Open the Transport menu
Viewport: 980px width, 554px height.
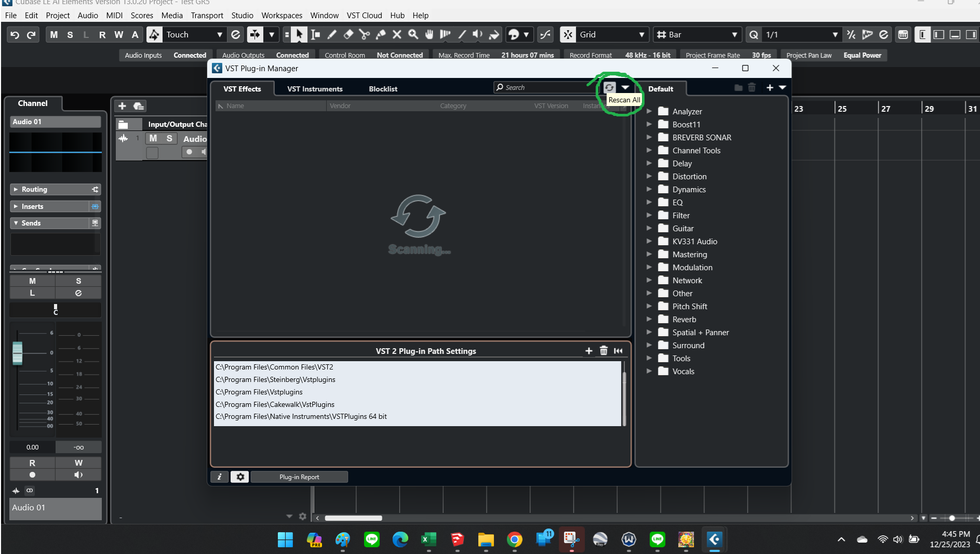(x=207, y=16)
